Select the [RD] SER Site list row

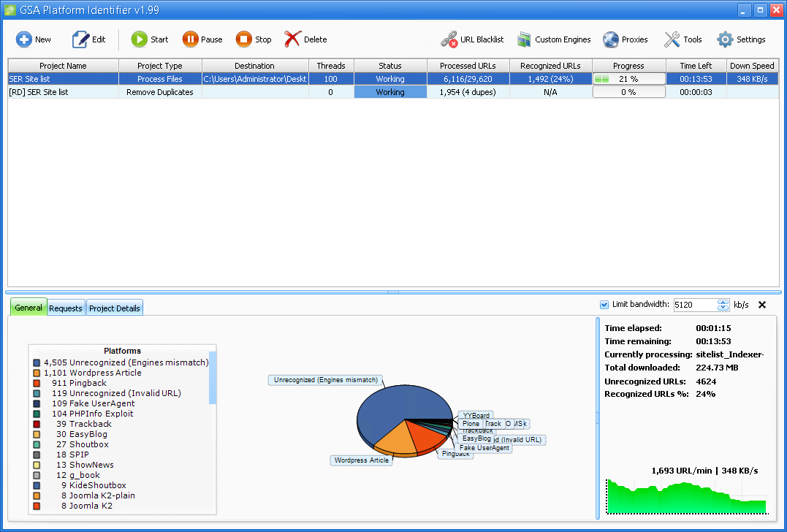63,92
